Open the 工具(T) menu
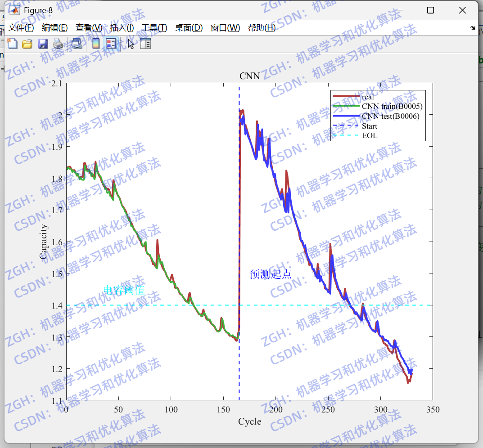 point(154,28)
